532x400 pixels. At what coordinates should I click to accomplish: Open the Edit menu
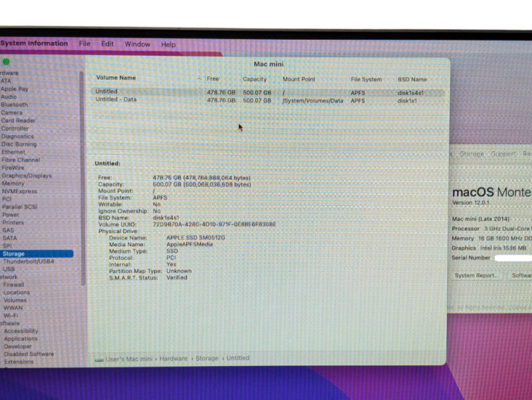(107, 44)
